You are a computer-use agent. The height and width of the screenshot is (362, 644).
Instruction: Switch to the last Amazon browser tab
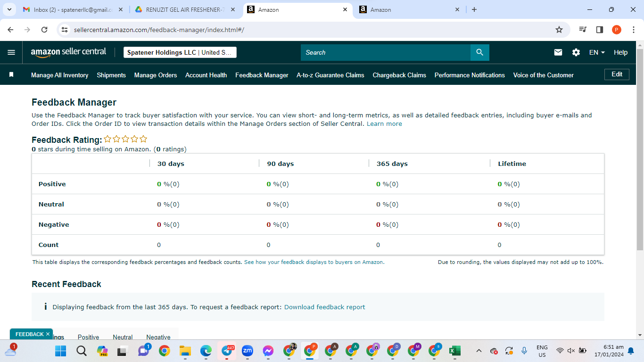click(x=410, y=9)
